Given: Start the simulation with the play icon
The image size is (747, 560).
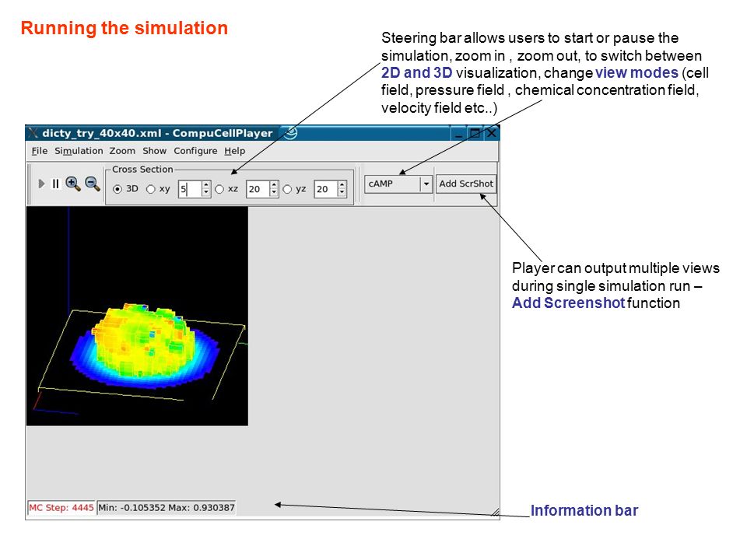Looking at the screenshot, I should click(x=41, y=184).
